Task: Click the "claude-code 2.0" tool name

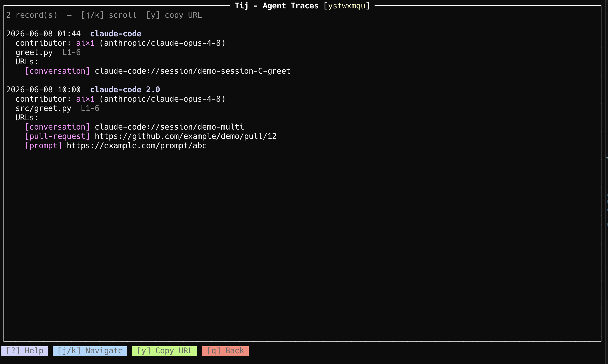Action: click(125, 90)
